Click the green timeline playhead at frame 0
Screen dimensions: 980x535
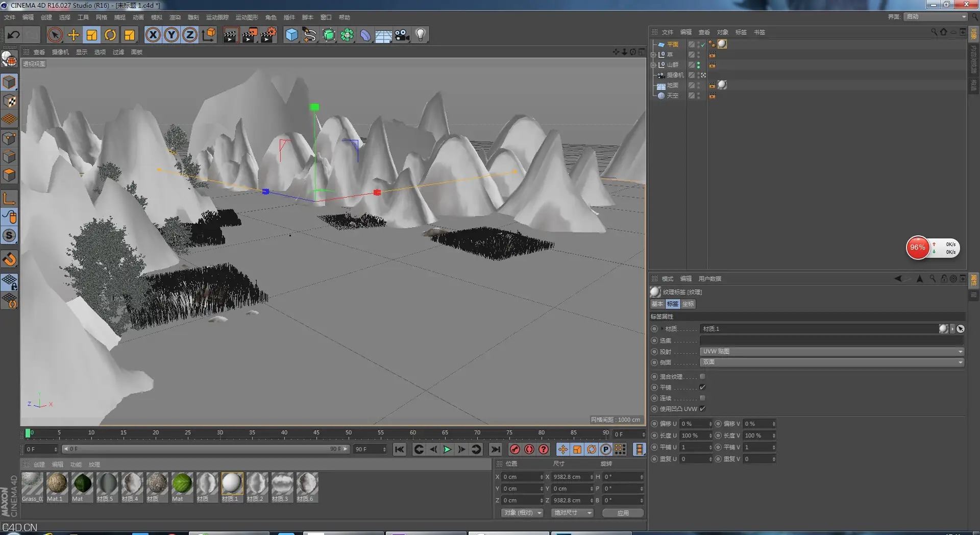(28, 433)
